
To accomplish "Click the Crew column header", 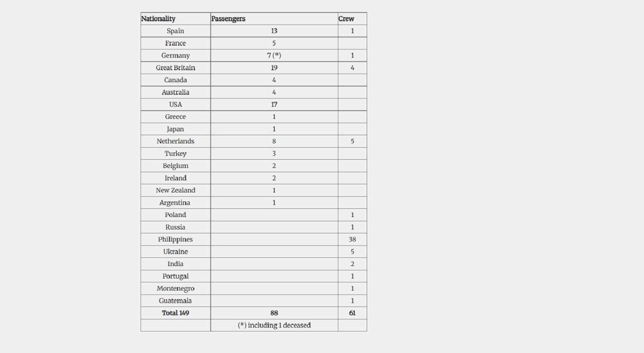I will [346, 19].
